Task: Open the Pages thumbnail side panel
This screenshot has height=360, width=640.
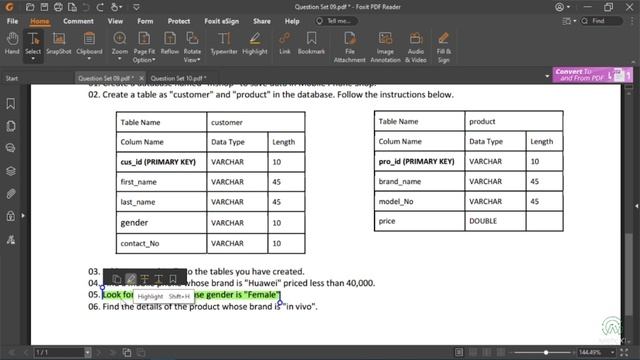Action: coord(11,126)
